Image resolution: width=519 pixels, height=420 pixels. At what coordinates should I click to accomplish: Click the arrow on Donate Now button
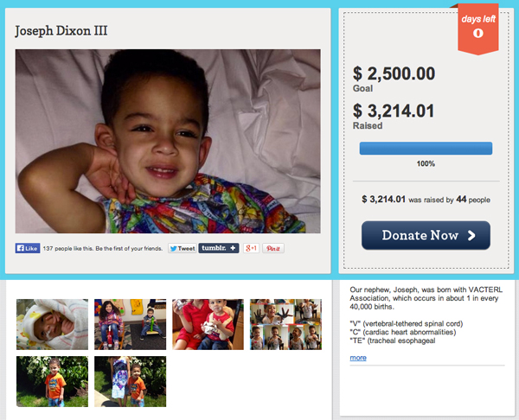point(471,235)
